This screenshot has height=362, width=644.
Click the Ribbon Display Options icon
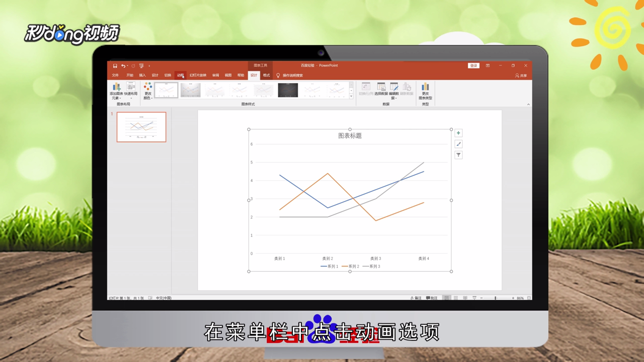point(488,66)
